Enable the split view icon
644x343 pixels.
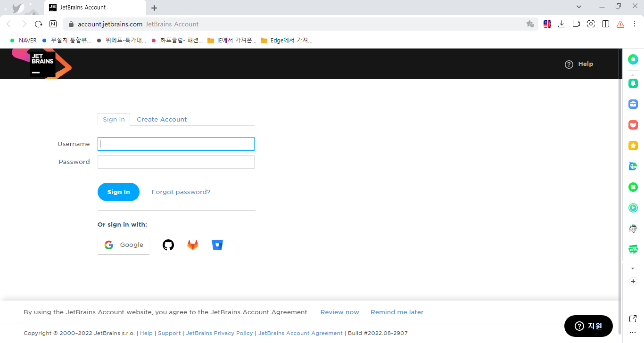(606, 24)
